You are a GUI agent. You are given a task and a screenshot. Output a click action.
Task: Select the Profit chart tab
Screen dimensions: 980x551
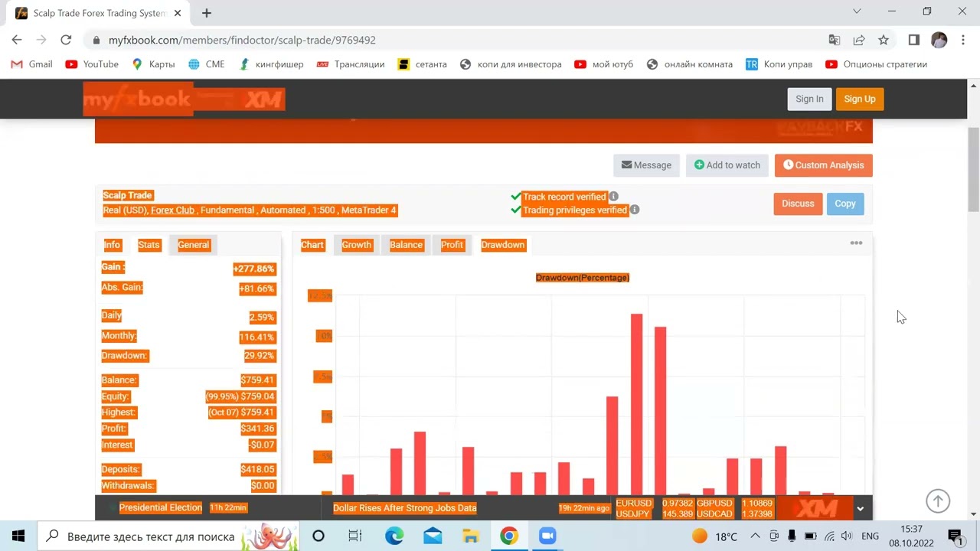pyautogui.click(x=452, y=245)
